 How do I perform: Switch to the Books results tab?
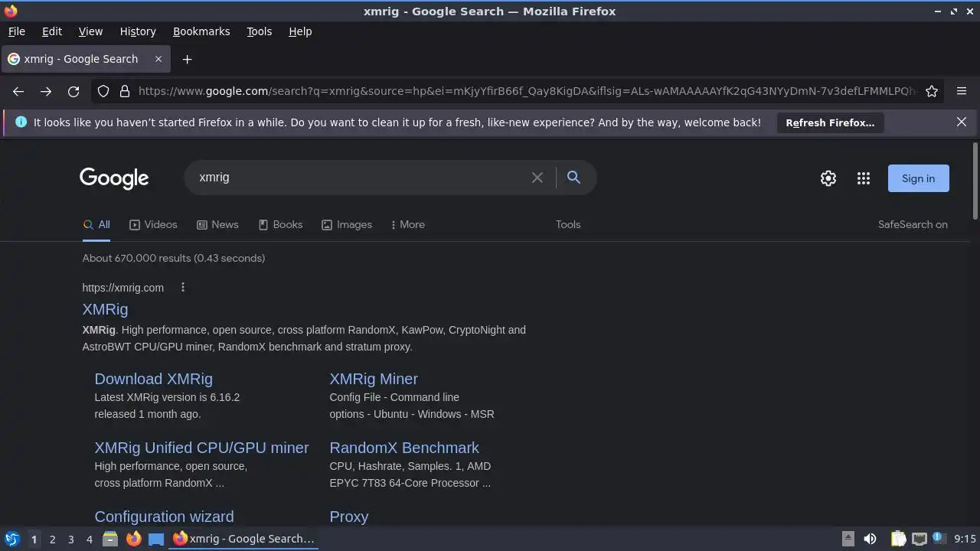pyautogui.click(x=280, y=224)
